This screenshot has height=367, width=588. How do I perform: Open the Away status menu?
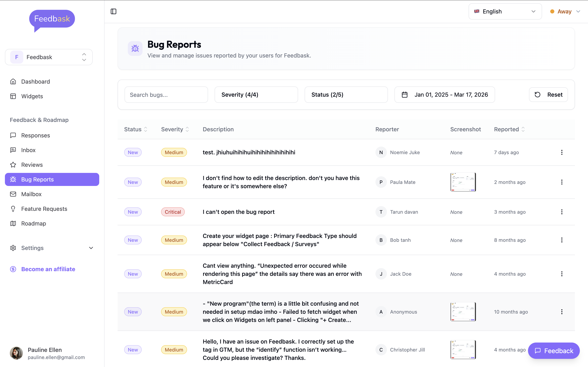coord(565,11)
